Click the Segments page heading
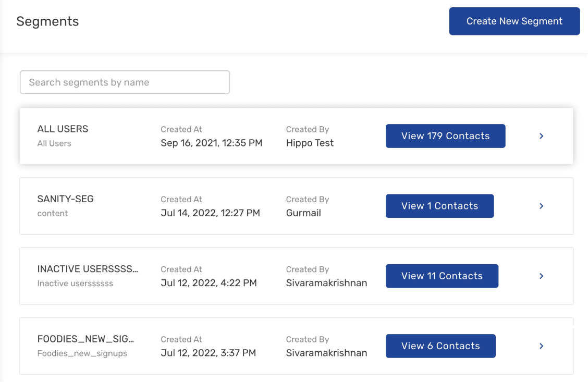588x382 pixels. (47, 21)
